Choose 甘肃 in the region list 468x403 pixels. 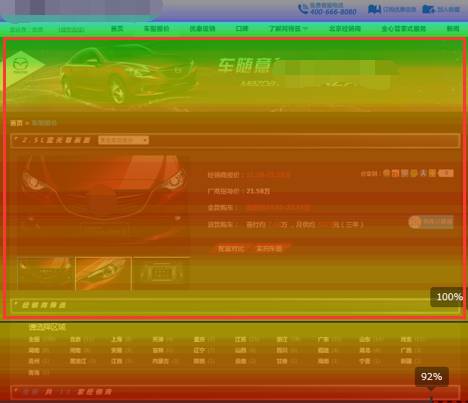[282, 361]
